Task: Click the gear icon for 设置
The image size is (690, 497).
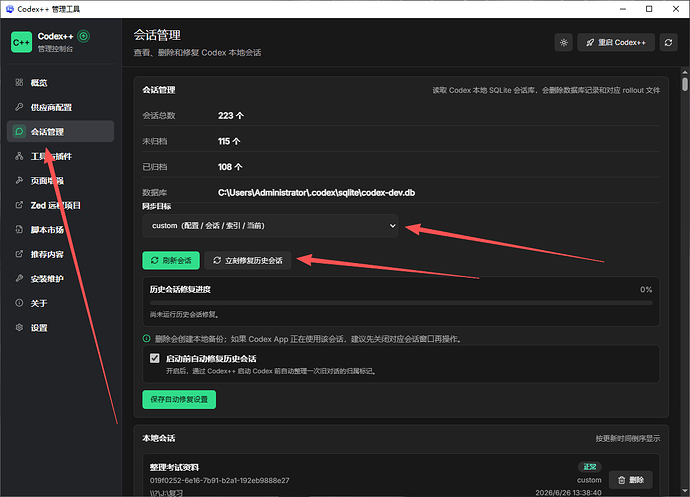Action: (x=19, y=328)
